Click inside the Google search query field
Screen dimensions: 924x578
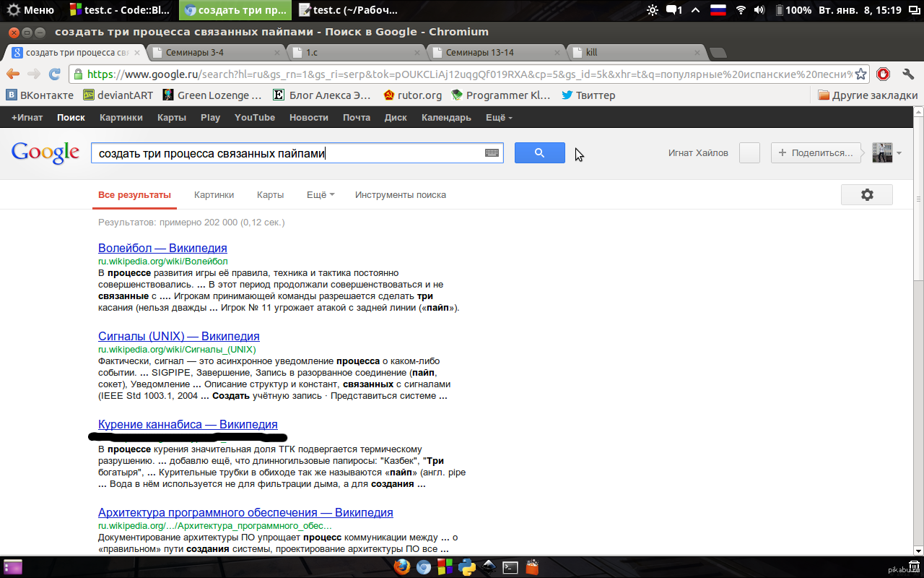click(x=289, y=153)
